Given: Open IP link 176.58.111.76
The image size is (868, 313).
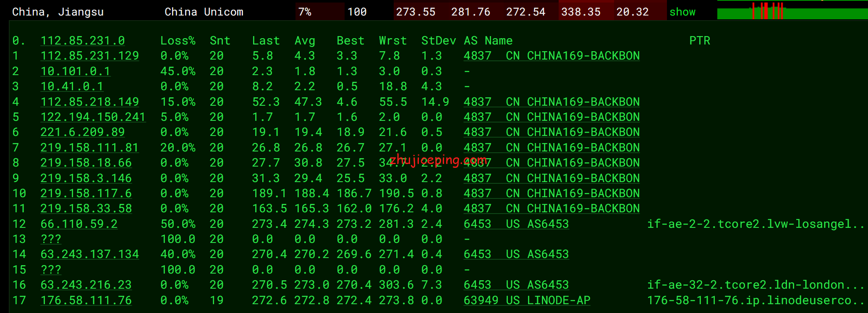Looking at the screenshot, I should pyautogui.click(x=86, y=300).
